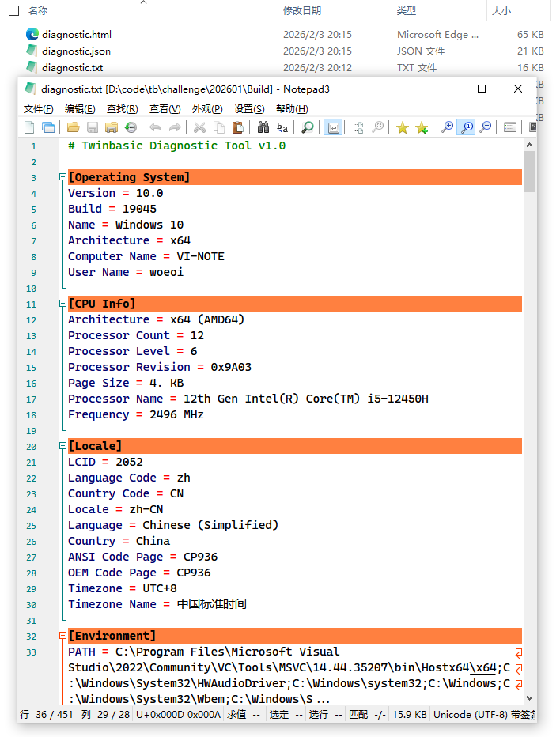Collapse the [CPU Info] section fold

pos(62,304)
